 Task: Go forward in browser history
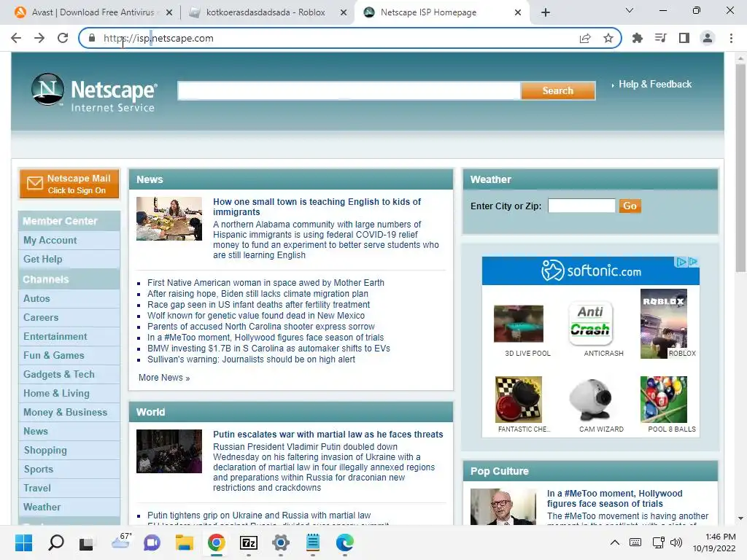(x=39, y=38)
